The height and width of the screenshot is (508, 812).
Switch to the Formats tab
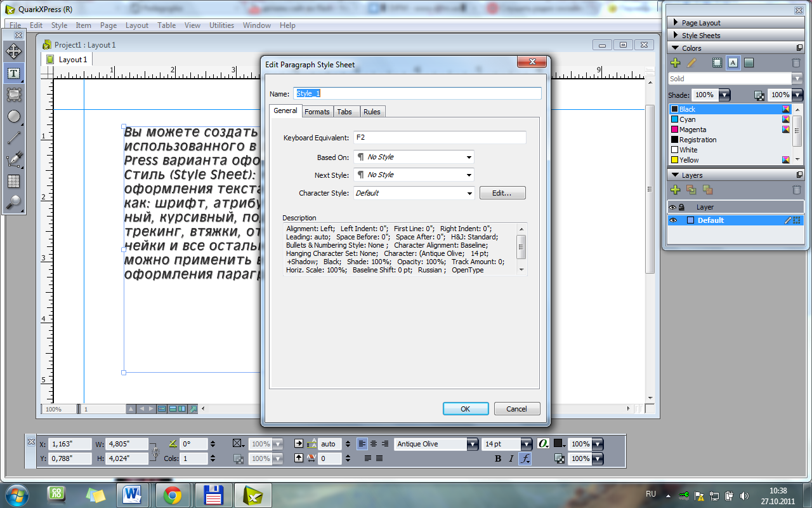click(317, 112)
